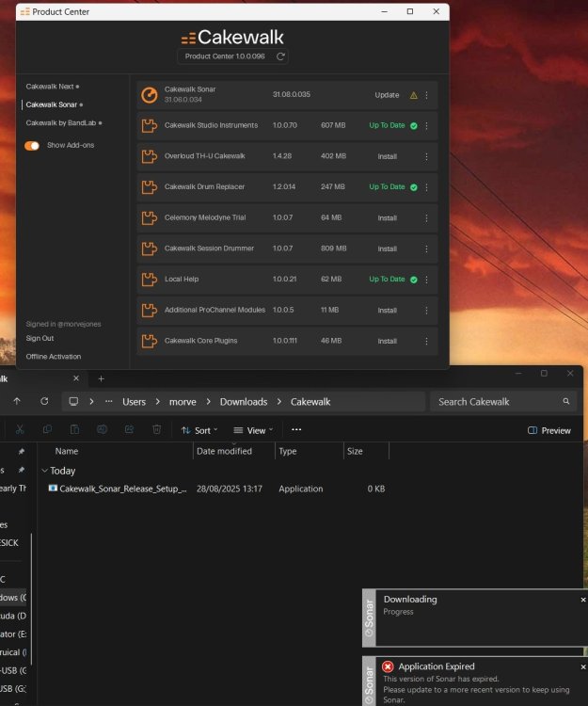Screen dimensions: 588x706
Task: Click the Share icon in File Explorer toolbar
Action: [129, 429]
